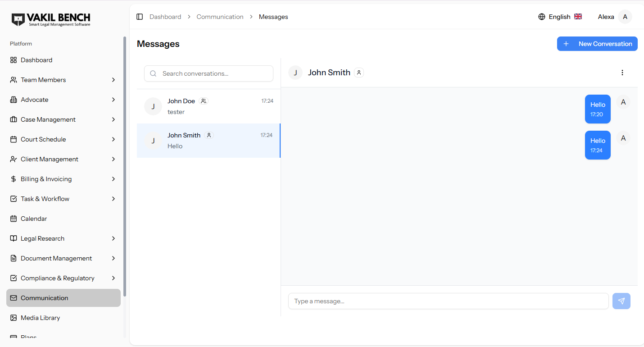The height and width of the screenshot is (347, 644).
Task: Focus the Type a message input field
Action: [x=448, y=301]
